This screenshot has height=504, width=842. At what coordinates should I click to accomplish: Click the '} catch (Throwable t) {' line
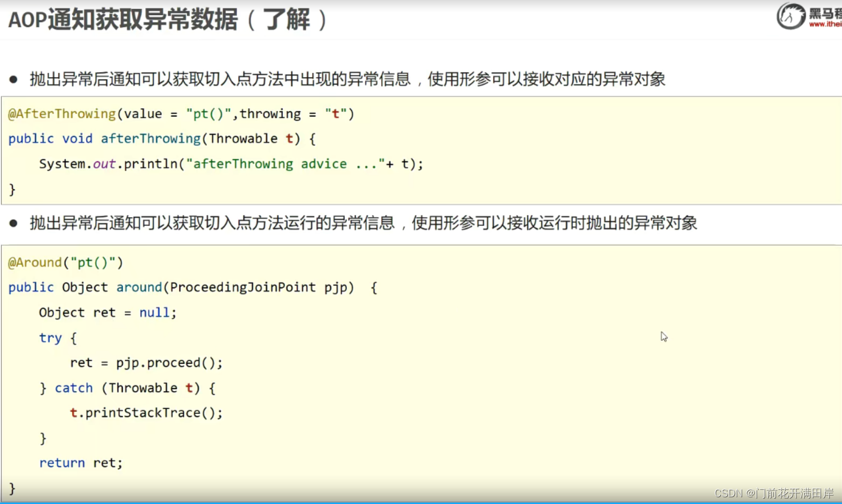coord(127,388)
